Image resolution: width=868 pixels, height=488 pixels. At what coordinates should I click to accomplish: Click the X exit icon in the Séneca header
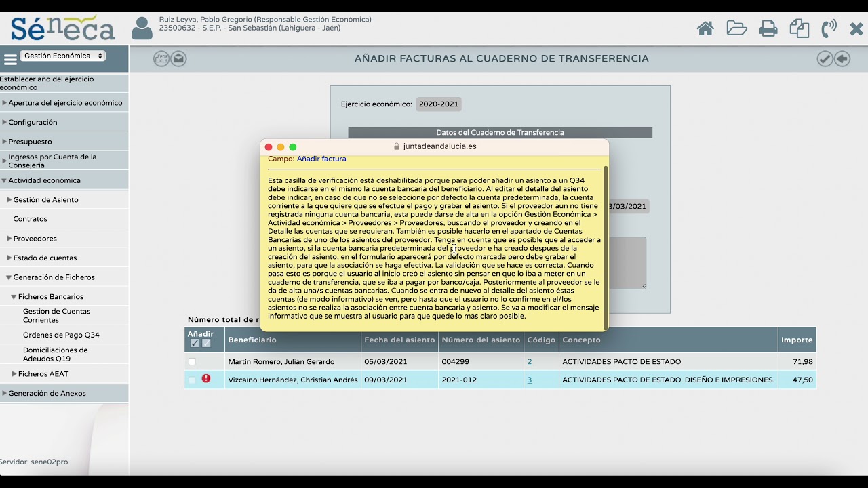(856, 29)
